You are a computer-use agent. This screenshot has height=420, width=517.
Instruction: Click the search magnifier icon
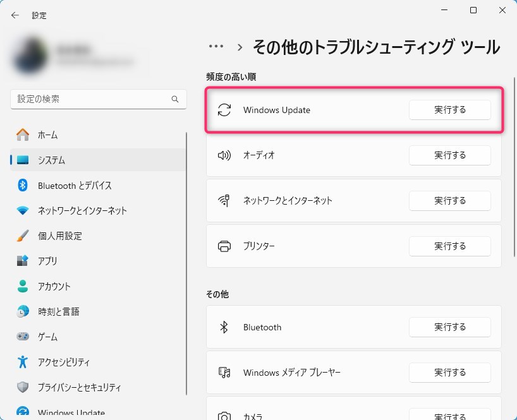click(175, 99)
